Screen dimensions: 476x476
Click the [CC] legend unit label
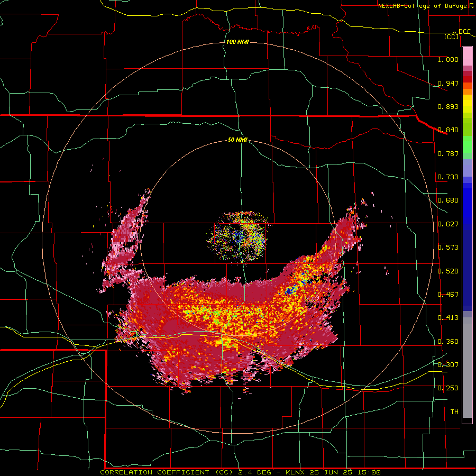(452, 36)
